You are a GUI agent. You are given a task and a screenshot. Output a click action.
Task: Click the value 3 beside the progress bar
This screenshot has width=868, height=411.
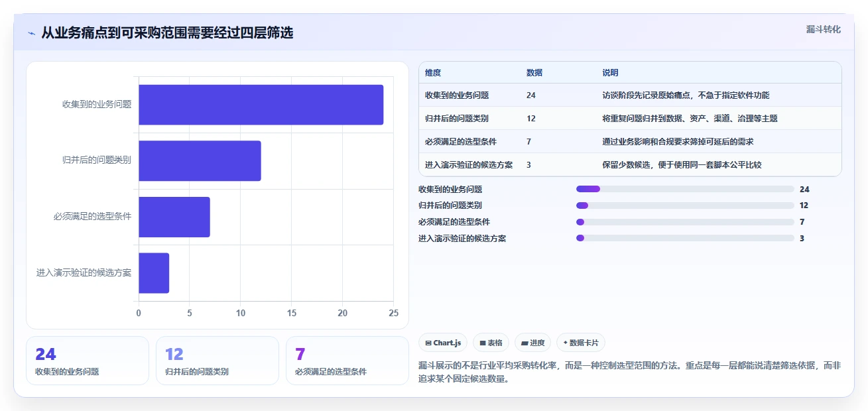802,238
